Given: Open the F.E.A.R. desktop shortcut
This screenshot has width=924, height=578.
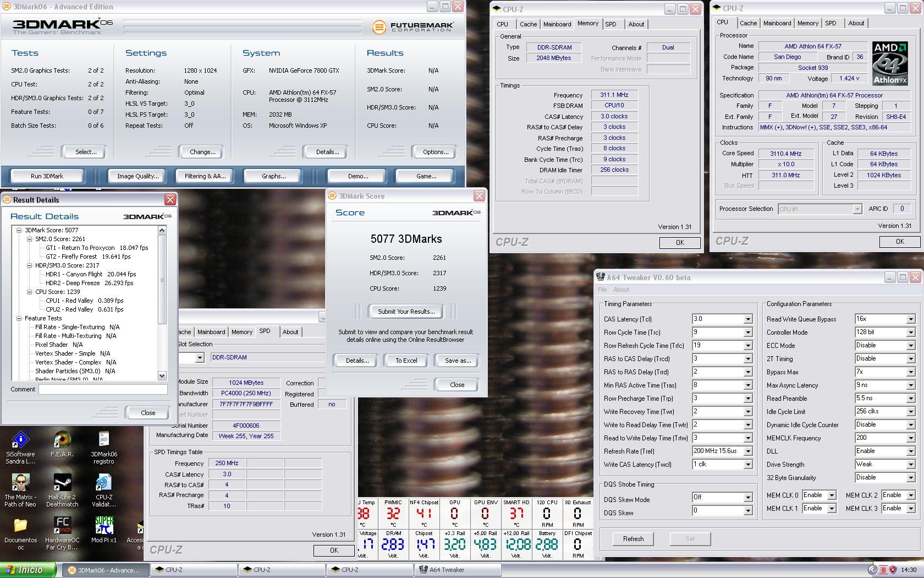Looking at the screenshot, I should [62, 440].
